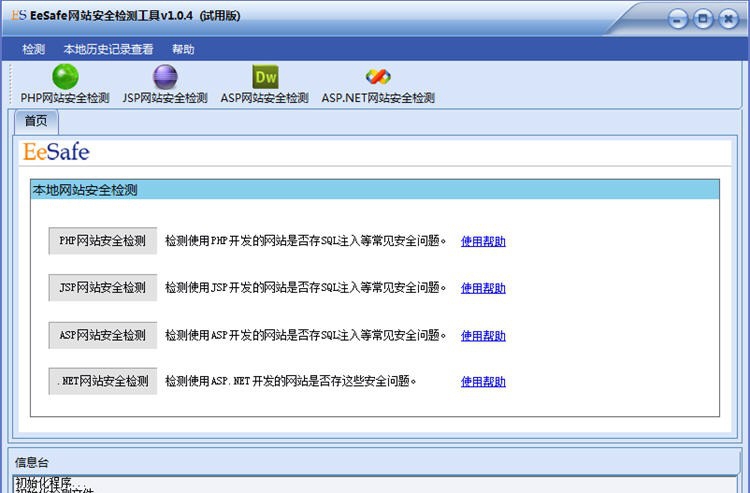
Task: Click the ES logo in title bar
Action: click(19, 15)
